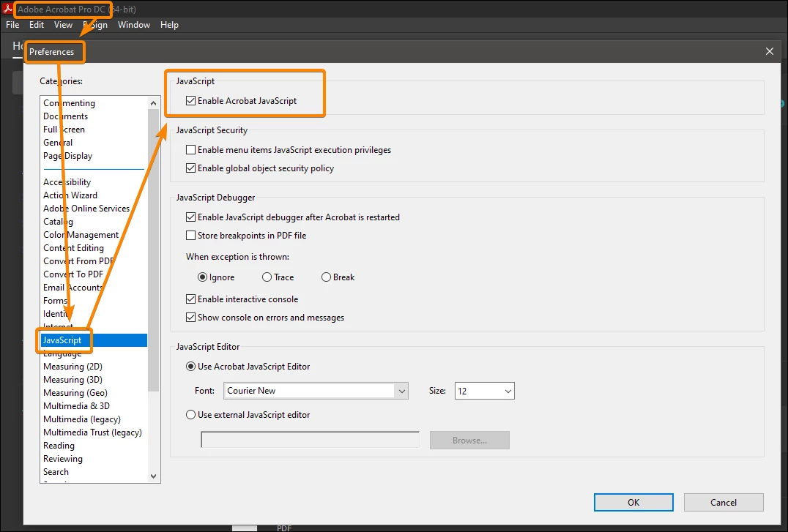Select Catalog category
The height and width of the screenshot is (532, 788).
point(59,222)
